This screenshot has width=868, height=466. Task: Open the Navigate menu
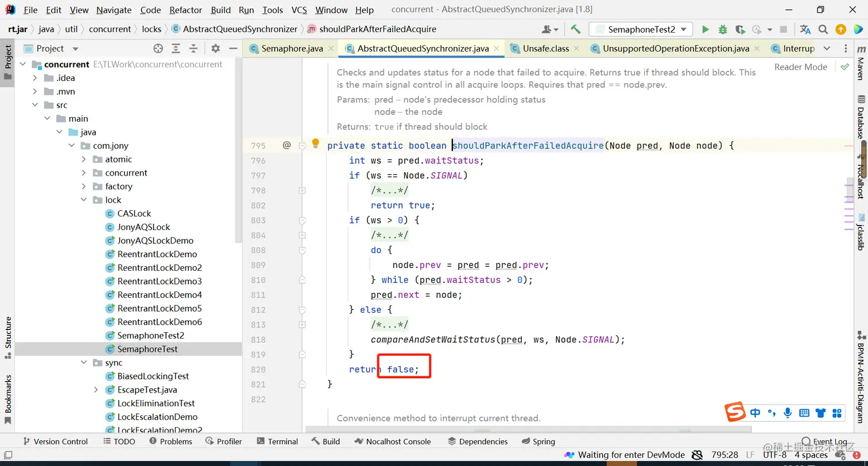coord(114,10)
